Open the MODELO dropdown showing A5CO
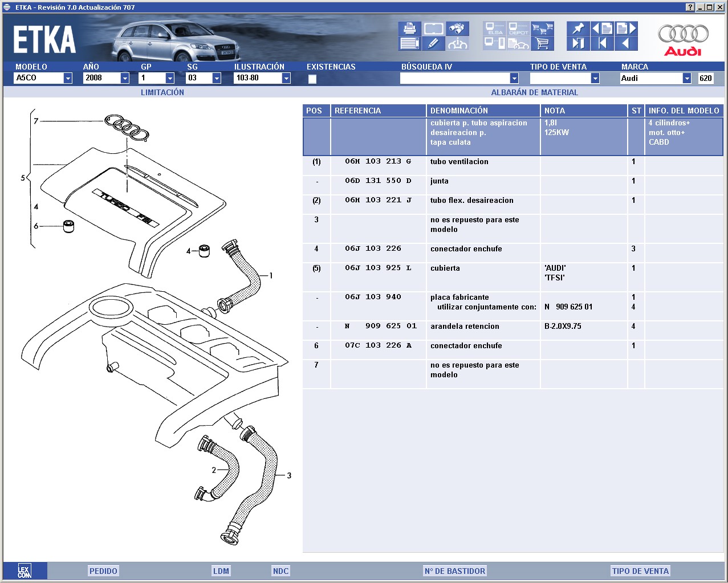Viewport: 728px width, 583px height. [x=68, y=78]
